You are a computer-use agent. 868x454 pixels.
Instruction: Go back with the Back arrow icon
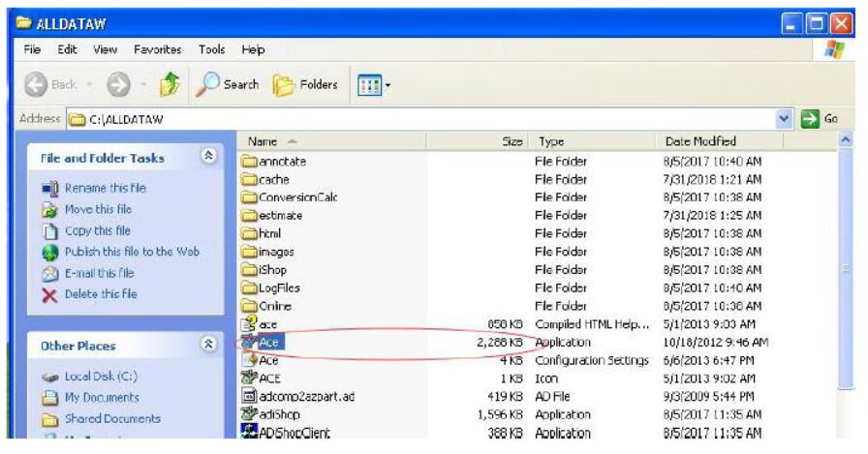point(36,85)
